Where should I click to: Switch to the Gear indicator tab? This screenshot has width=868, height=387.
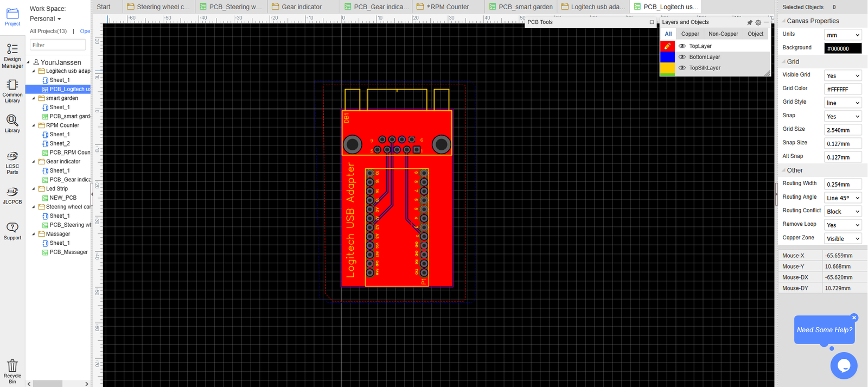[x=301, y=7]
